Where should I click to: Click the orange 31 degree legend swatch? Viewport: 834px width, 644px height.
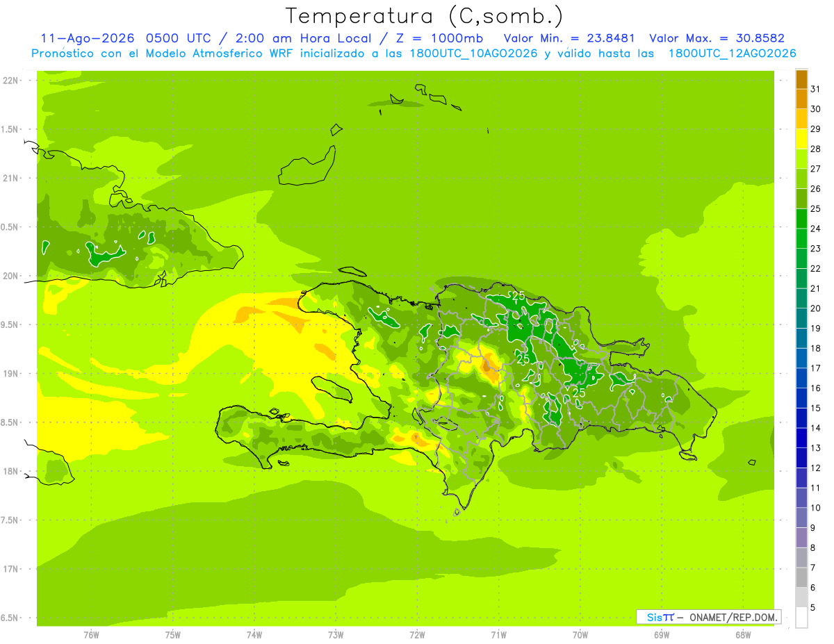pyautogui.click(x=801, y=79)
